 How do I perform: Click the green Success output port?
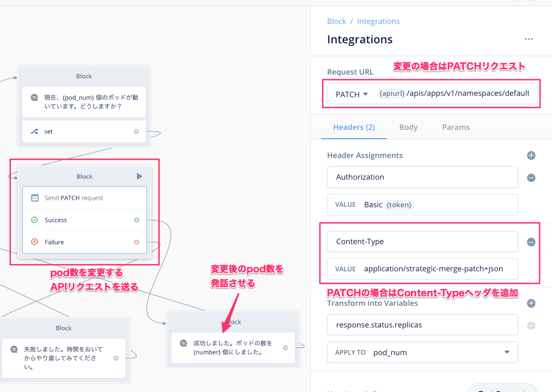tap(137, 220)
